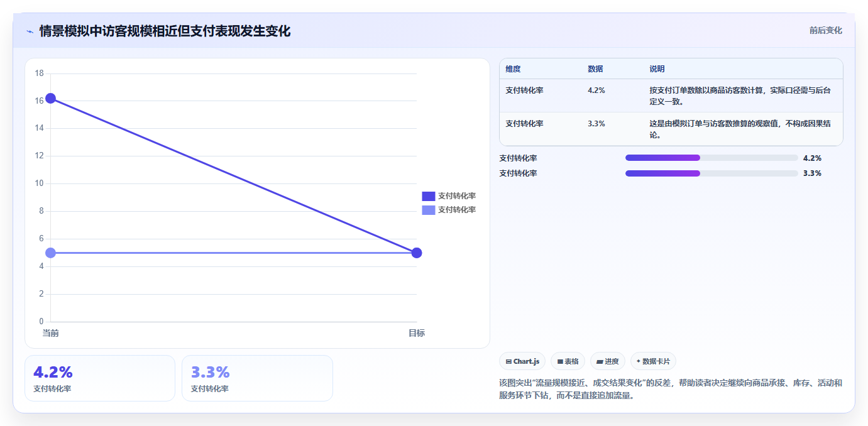Screen dimensions: 868x426
Task: Click the 数据卡片 tag chip
Action: 653,361
